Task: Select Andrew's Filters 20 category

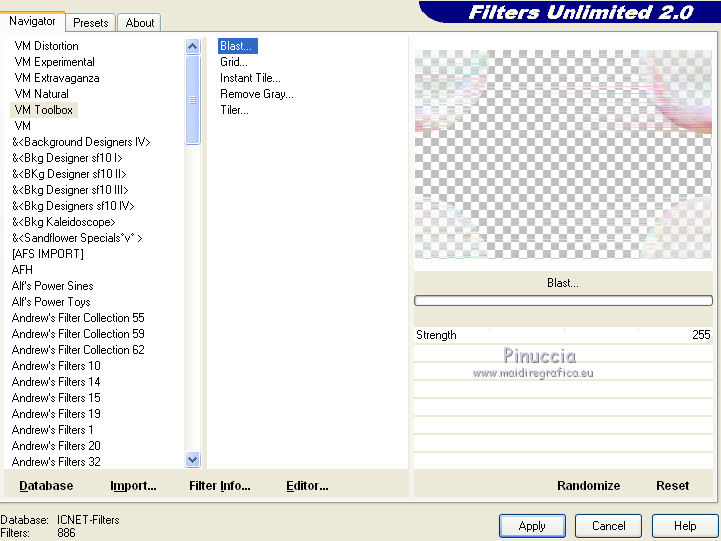Action: click(56, 446)
